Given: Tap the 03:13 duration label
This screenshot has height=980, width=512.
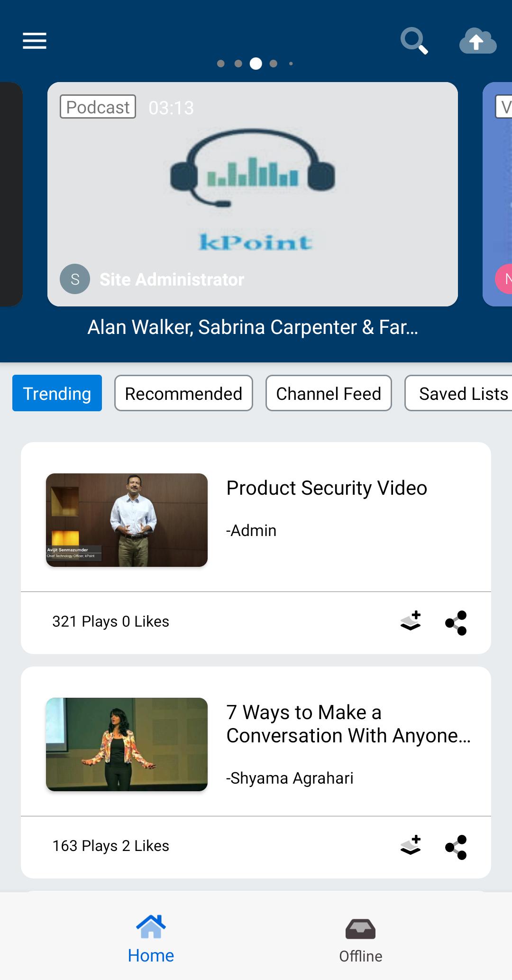Looking at the screenshot, I should [x=171, y=108].
